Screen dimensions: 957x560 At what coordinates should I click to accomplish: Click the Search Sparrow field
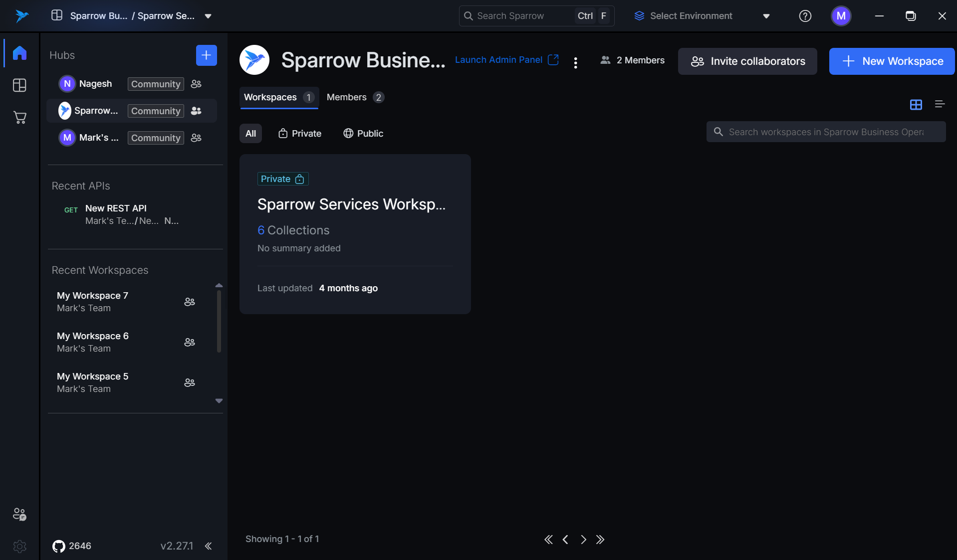536,16
